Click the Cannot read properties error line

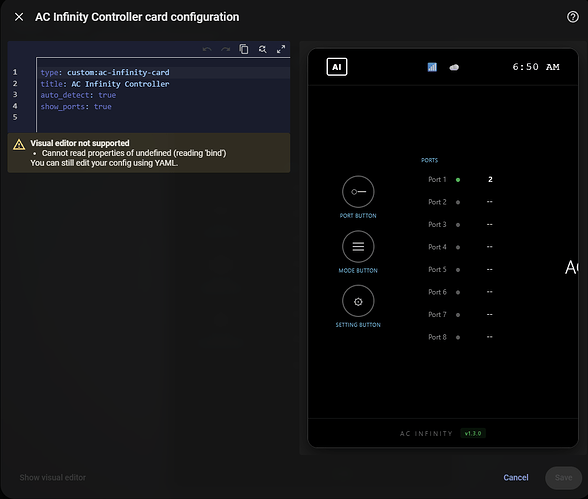(134, 153)
